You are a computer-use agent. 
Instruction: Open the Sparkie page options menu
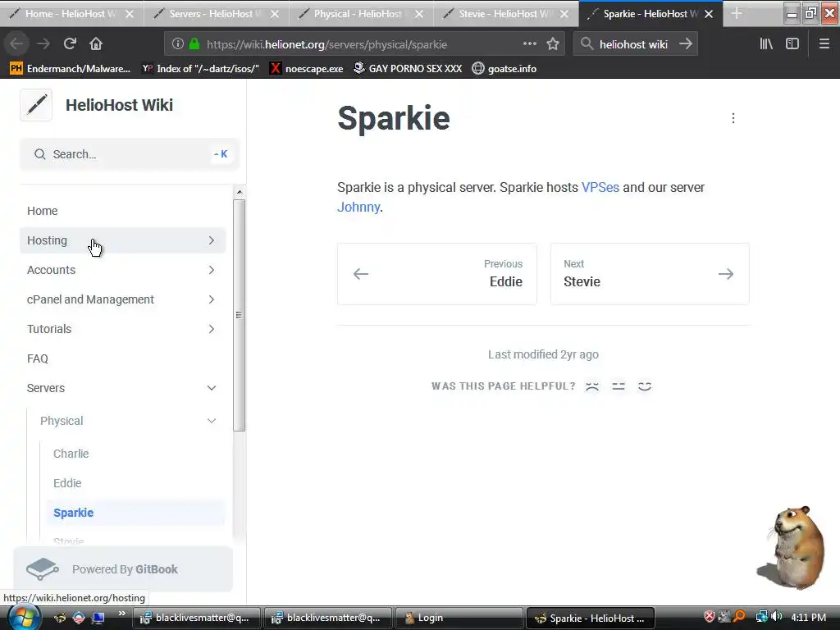click(733, 118)
